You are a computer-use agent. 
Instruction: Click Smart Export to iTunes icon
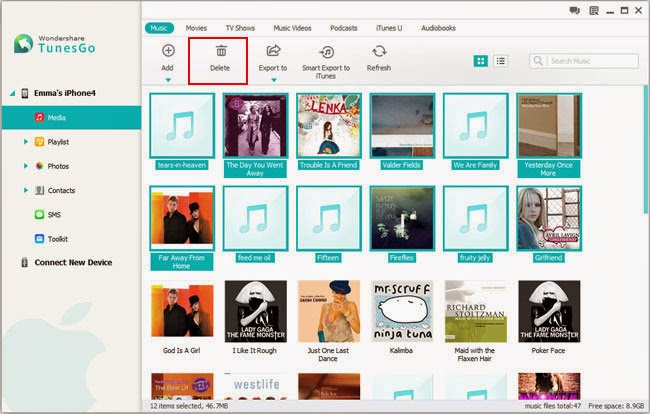click(327, 52)
